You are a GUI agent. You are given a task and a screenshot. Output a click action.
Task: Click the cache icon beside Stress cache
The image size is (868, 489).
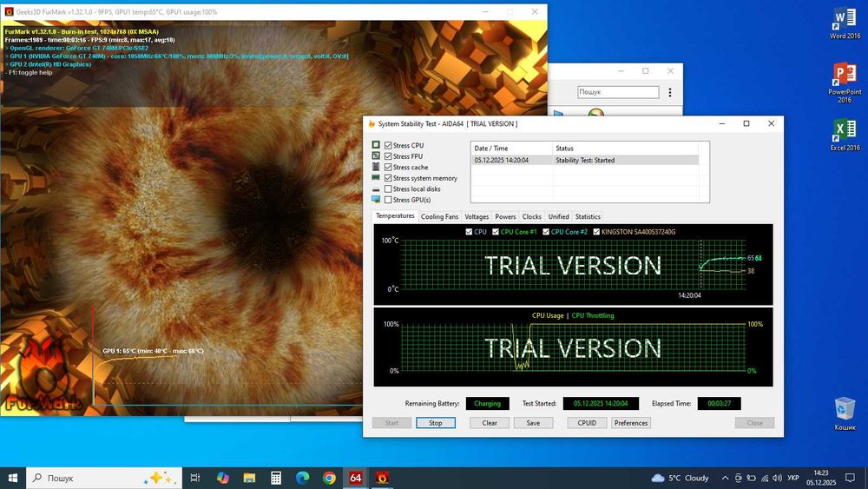coord(376,167)
